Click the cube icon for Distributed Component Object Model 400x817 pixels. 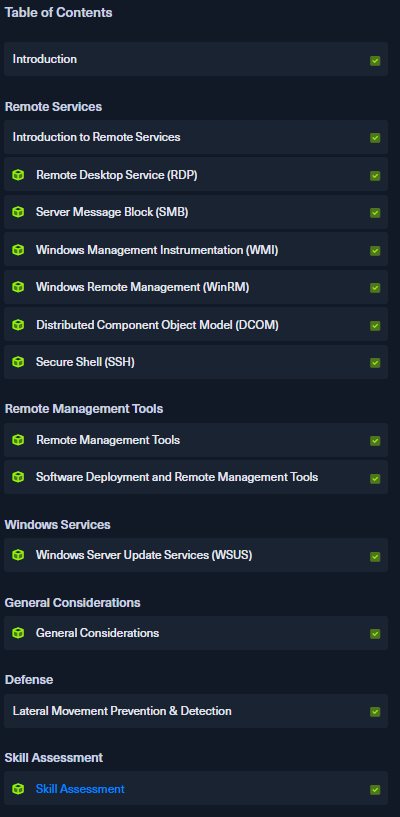pos(18,325)
